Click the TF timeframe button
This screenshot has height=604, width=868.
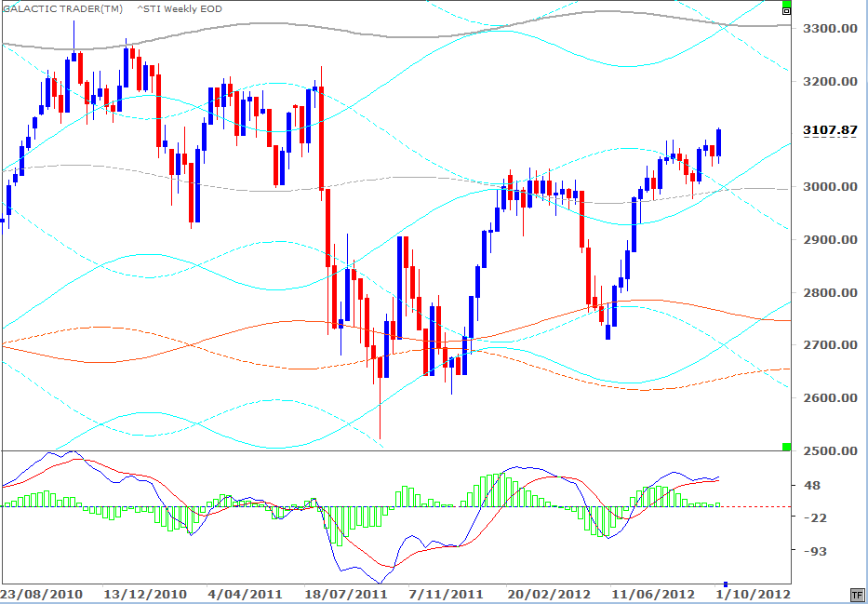click(x=857, y=594)
